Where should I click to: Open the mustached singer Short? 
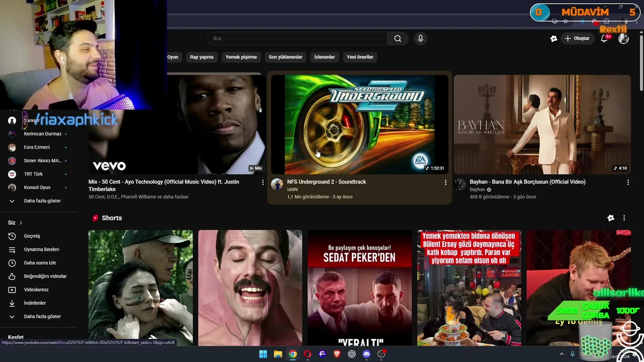coord(250,288)
